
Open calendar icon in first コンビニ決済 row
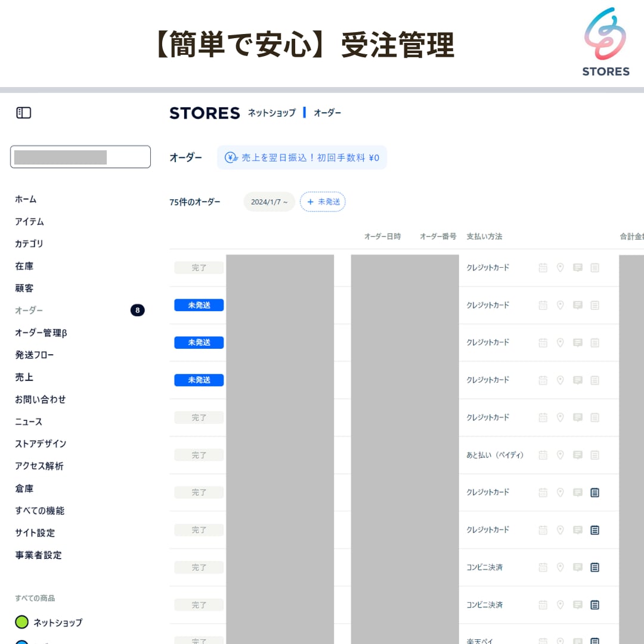pyautogui.click(x=543, y=567)
